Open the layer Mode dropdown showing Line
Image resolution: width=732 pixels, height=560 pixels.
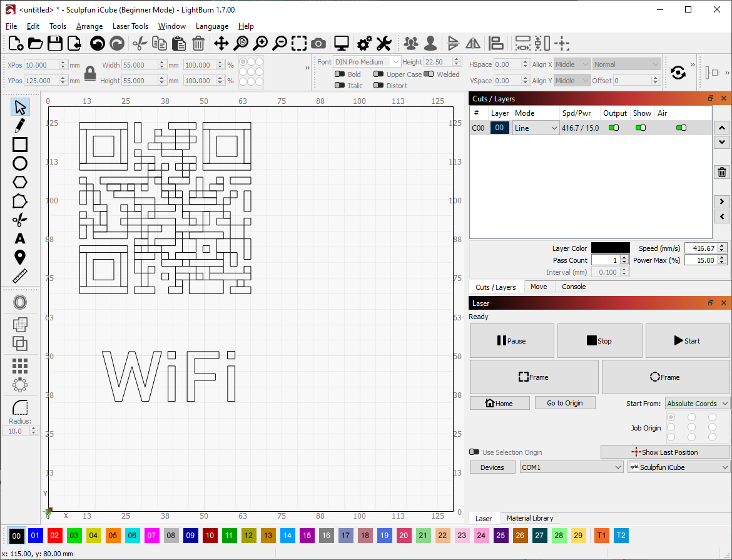(x=536, y=128)
